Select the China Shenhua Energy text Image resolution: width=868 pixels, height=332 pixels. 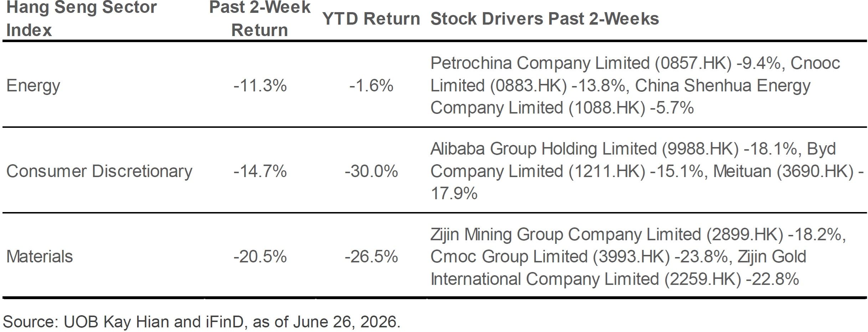723,86
